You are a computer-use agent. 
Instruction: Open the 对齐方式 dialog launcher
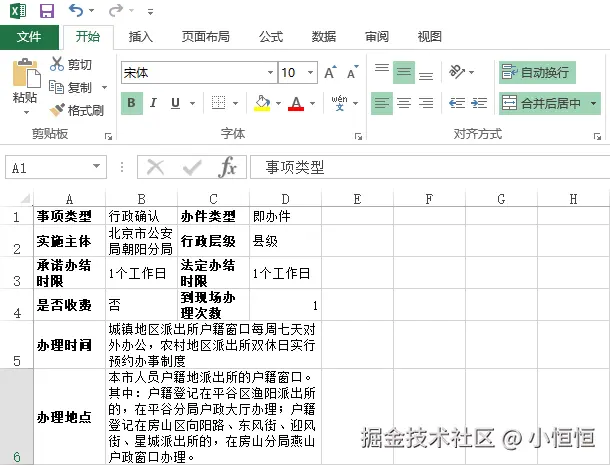coord(597,136)
